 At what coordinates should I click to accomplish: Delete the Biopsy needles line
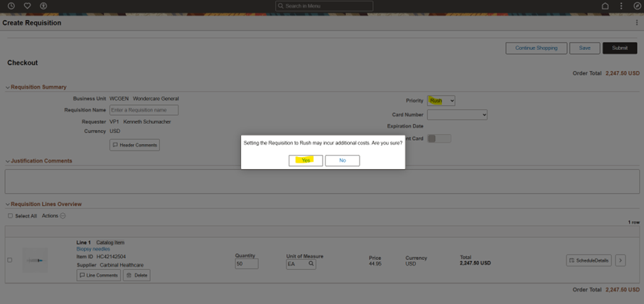(x=136, y=276)
